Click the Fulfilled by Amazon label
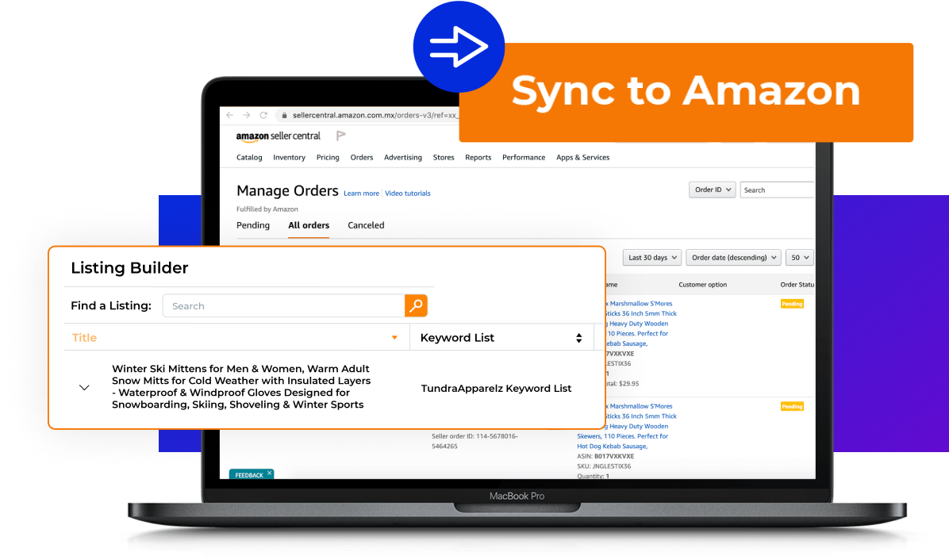Viewport: 949px width, 560px height. click(x=267, y=209)
